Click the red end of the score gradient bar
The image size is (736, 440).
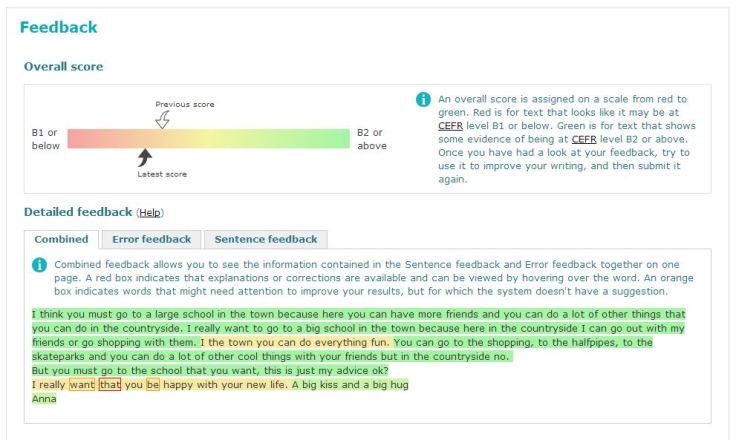point(75,138)
